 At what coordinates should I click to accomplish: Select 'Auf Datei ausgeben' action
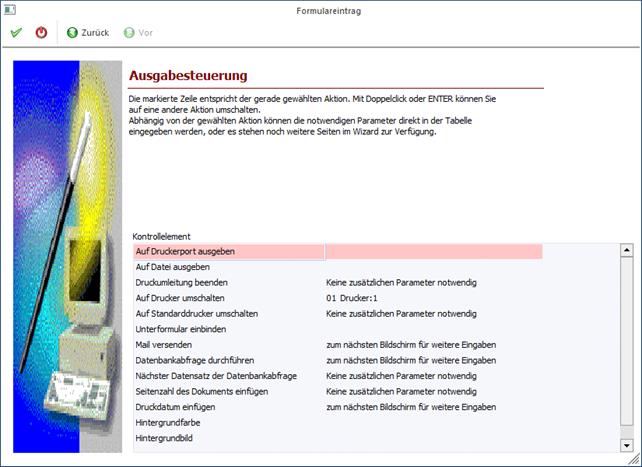[172, 267]
